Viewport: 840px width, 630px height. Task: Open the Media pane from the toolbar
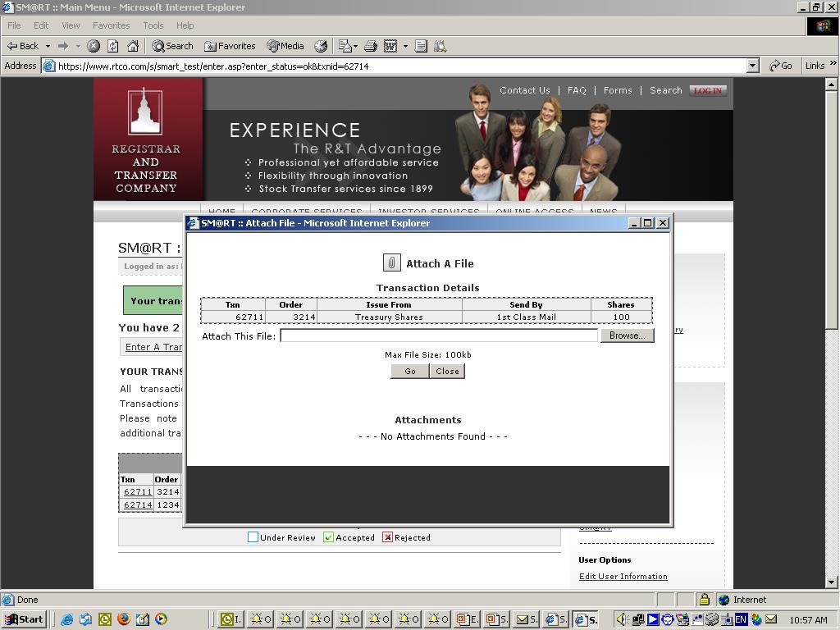285,46
